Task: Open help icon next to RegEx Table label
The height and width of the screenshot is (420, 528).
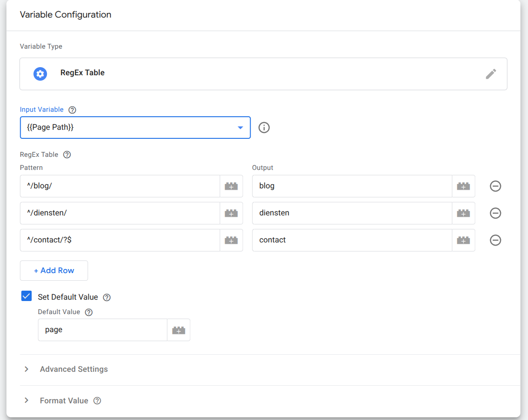Action: tap(67, 155)
